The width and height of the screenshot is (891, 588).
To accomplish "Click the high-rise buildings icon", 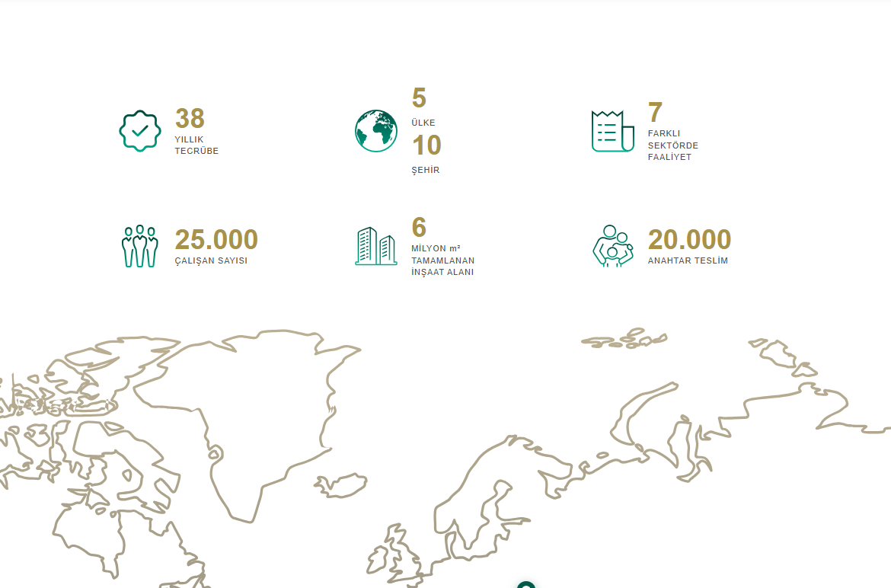I will click(x=376, y=246).
